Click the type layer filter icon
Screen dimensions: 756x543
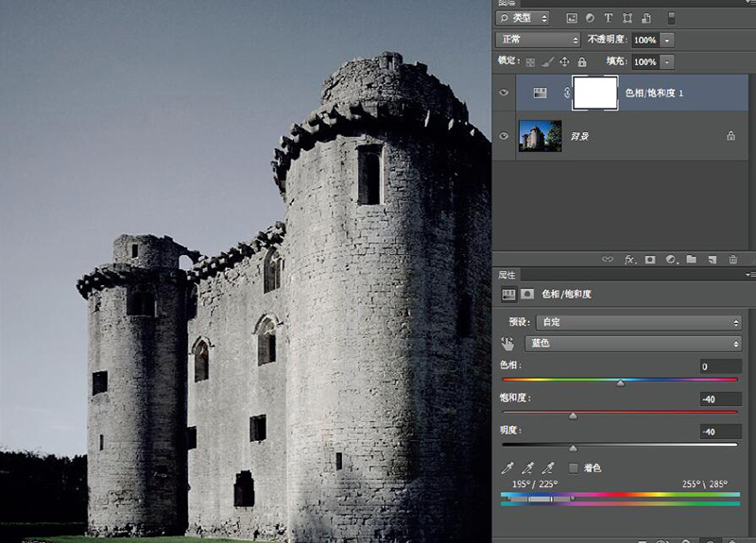608,18
